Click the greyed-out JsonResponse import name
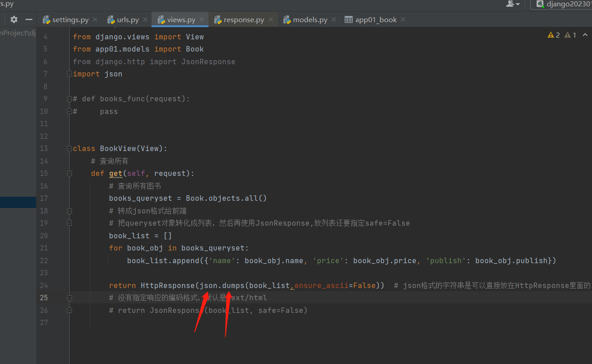 [x=208, y=61]
